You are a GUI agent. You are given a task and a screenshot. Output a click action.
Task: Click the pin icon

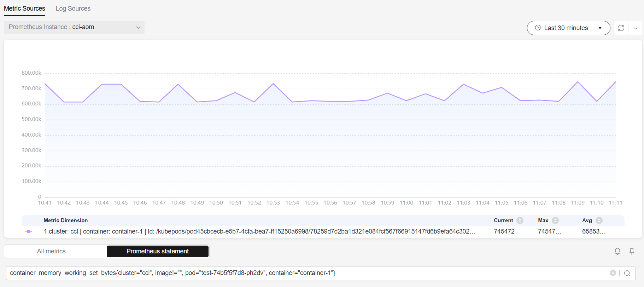click(632, 251)
